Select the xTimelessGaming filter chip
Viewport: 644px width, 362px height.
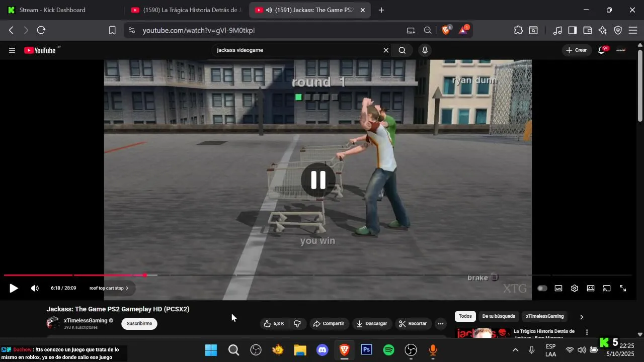tap(545, 316)
